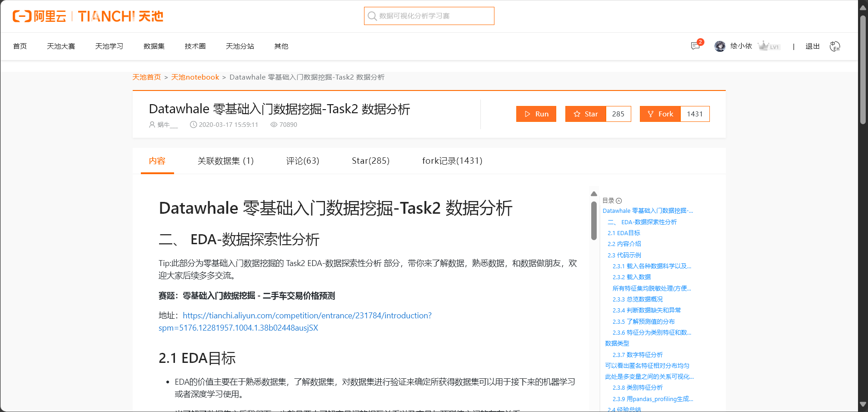This screenshot has height=412, width=868.
Task: Jump to 2.1 EDA目标 in outline
Action: point(624,233)
